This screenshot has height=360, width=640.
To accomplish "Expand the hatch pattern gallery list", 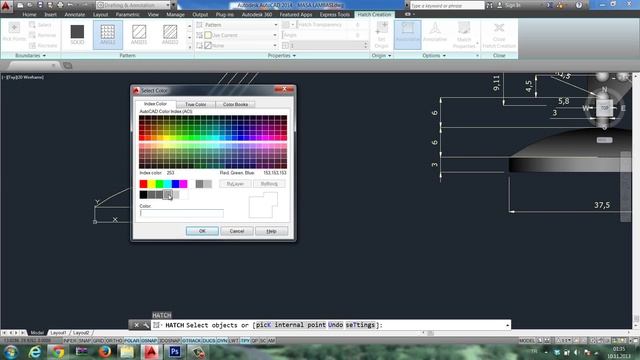I will 189,47.
